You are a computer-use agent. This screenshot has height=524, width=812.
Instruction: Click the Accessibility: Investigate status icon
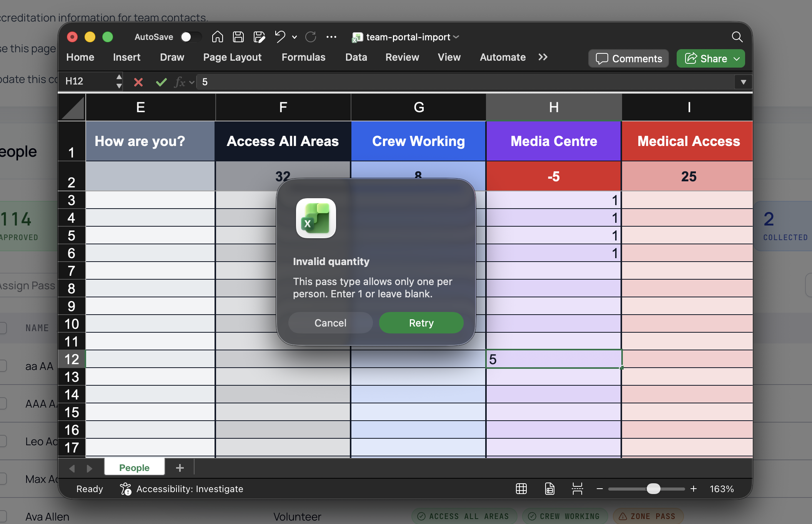pyautogui.click(x=125, y=489)
